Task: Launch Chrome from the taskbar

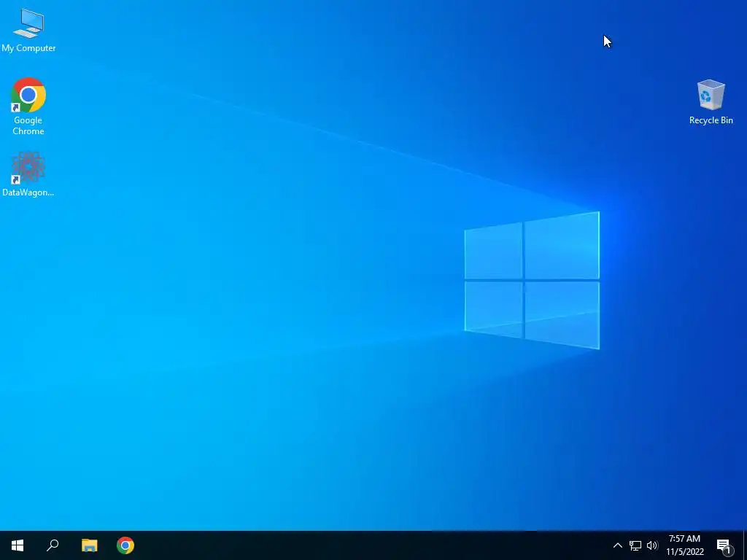Action: point(125,545)
